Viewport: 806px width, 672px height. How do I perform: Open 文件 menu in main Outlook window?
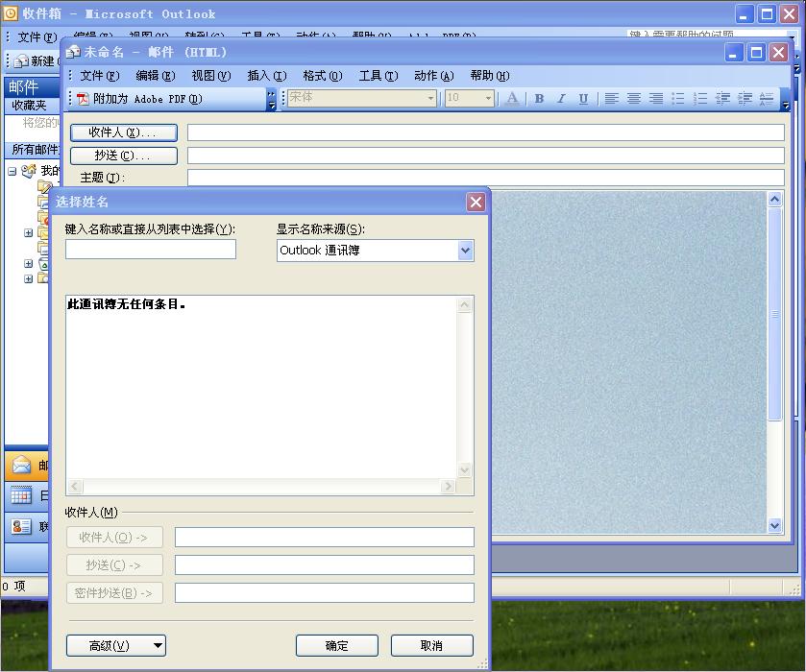point(37,37)
